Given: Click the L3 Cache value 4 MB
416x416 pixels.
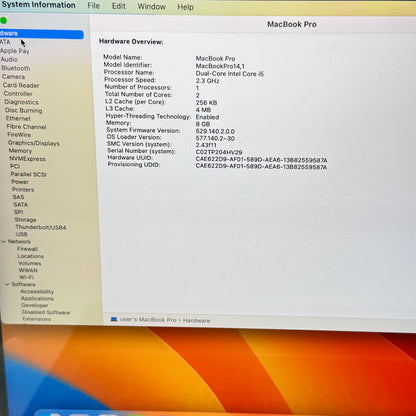Looking at the screenshot, I should point(203,110).
